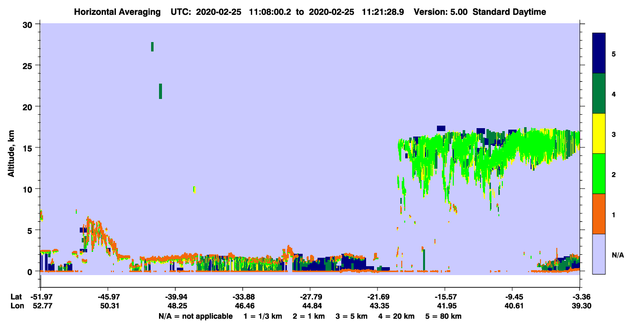Click the latitude value -51.97
The image size is (644, 330).
click(41, 297)
